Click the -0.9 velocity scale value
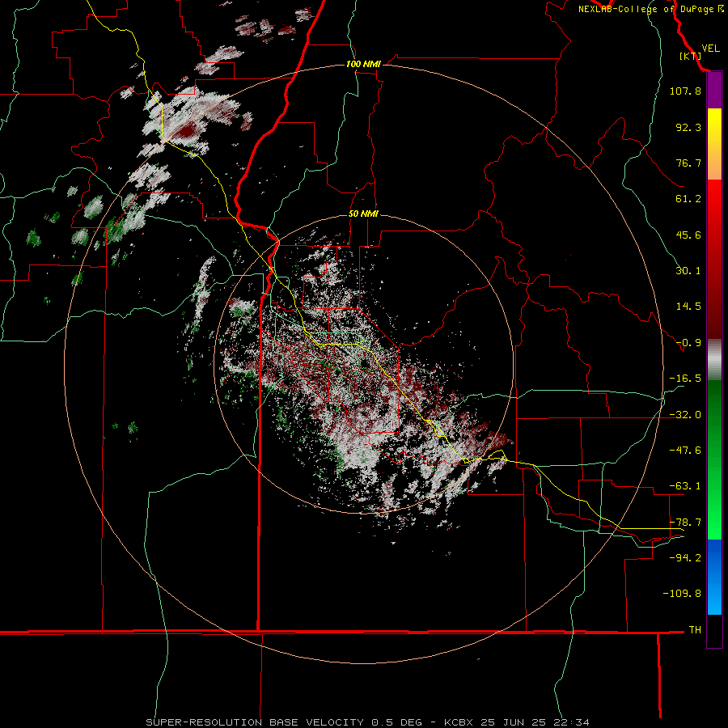The width and height of the screenshot is (728, 728). (x=688, y=343)
